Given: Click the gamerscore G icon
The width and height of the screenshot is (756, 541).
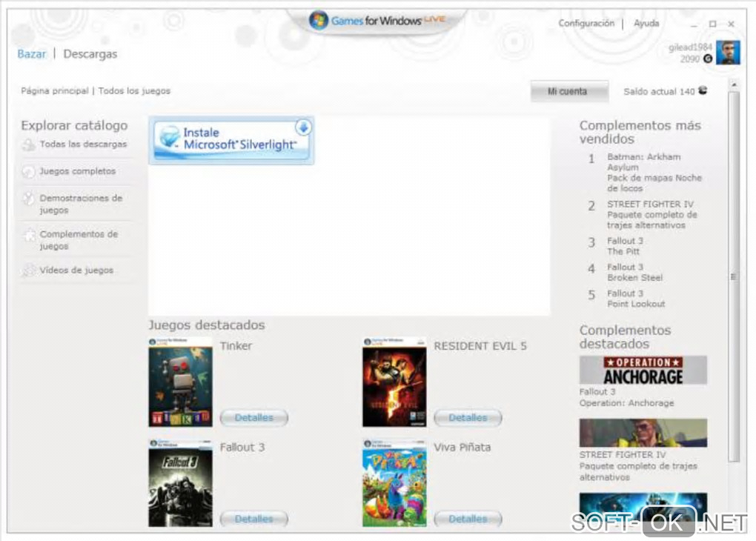Looking at the screenshot, I should (708, 59).
